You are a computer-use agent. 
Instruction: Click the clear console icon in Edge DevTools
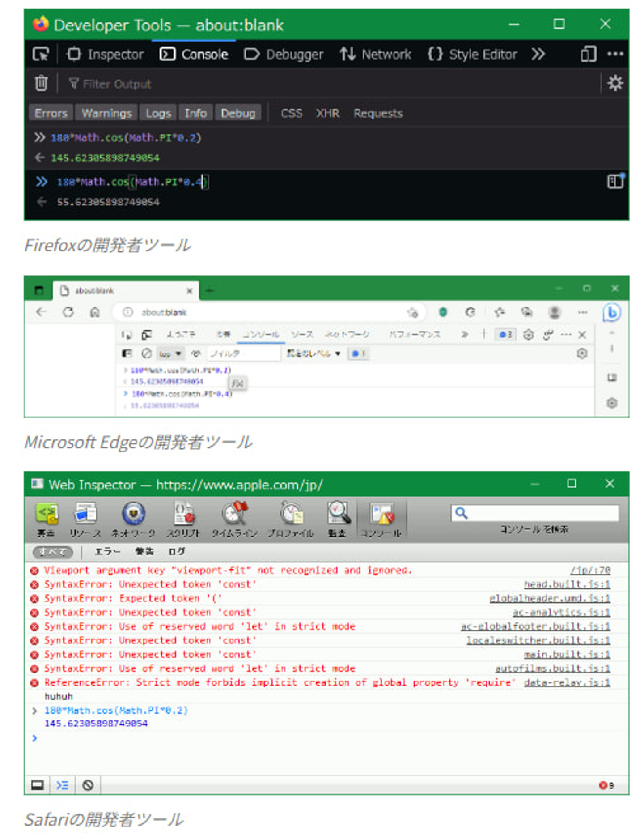[x=147, y=354]
